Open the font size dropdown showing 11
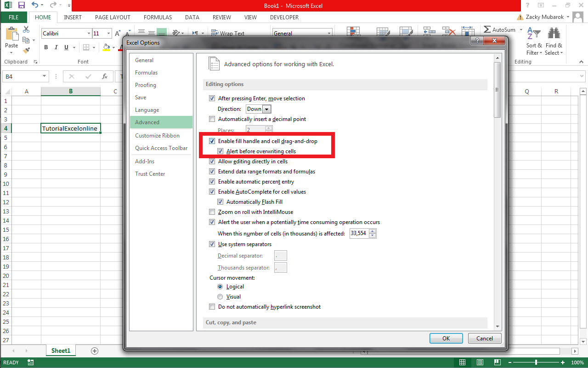 (x=109, y=33)
